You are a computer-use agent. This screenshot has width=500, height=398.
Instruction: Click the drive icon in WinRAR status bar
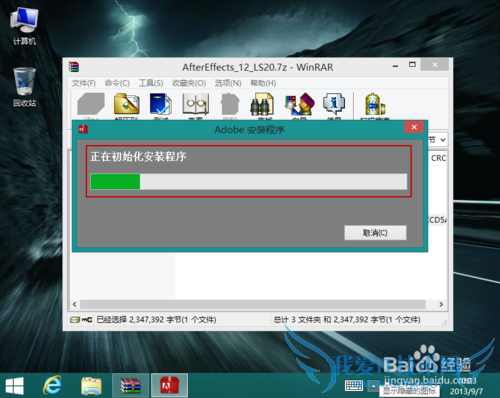[75, 320]
